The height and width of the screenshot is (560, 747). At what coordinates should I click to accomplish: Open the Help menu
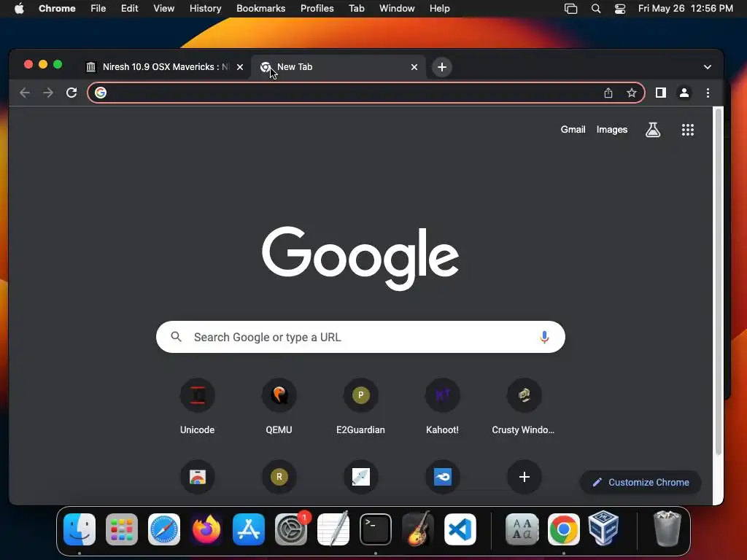pyautogui.click(x=439, y=9)
